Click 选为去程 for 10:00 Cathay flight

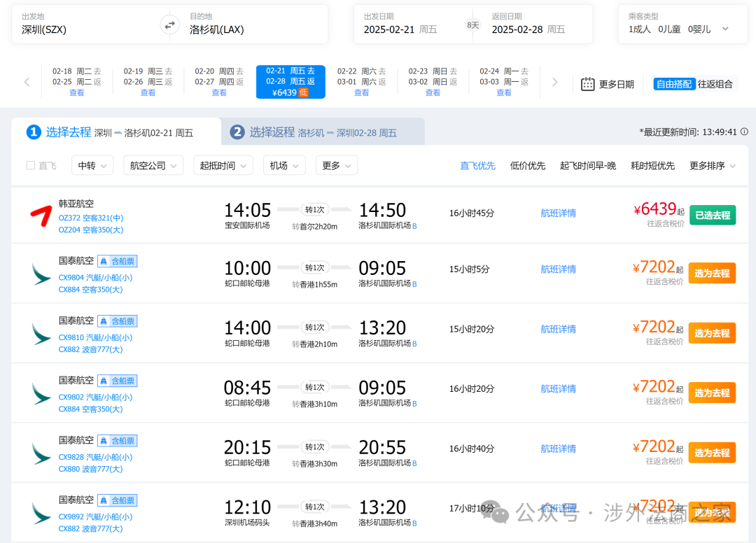712,273
